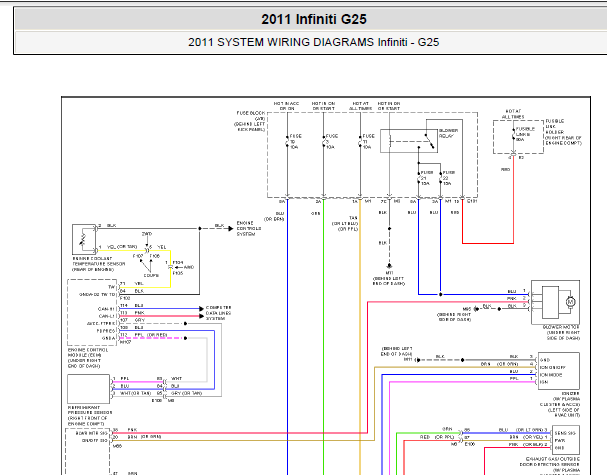The height and width of the screenshot is (475, 607).
Task: Click the 'BLU (OR LT GRN)' wire label
Action: (x=520, y=430)
